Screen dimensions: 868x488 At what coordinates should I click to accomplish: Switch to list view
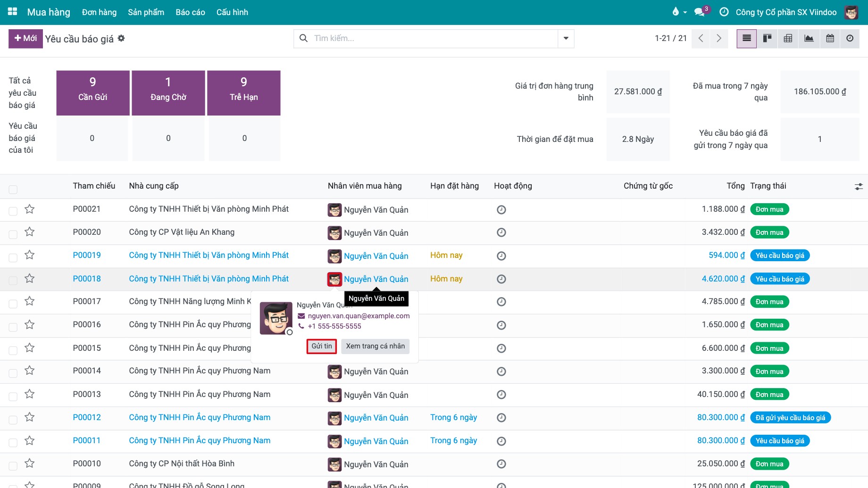coord(746,38)
